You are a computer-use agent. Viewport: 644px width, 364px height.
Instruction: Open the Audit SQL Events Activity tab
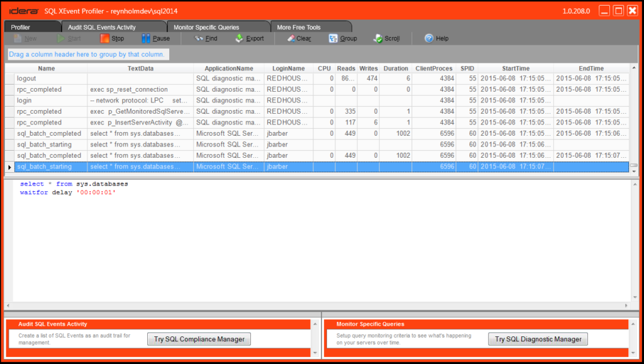[x=114, y=27]
